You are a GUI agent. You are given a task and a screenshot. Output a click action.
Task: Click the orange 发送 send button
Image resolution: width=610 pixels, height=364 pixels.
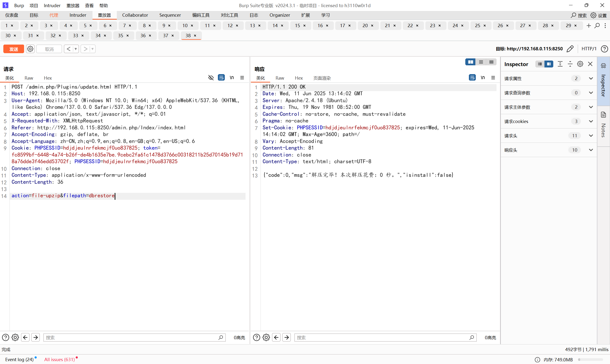pyautogui.click(x=14, y=49)
